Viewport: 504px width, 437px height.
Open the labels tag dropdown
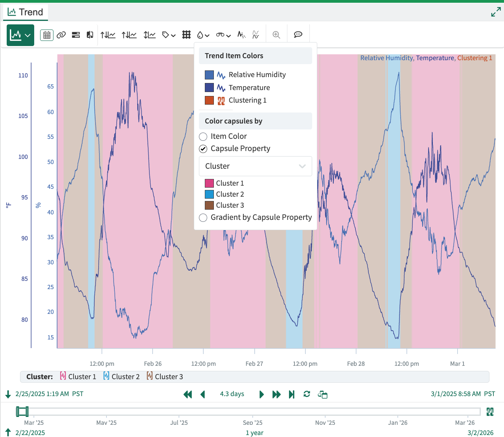pos(169,35)
